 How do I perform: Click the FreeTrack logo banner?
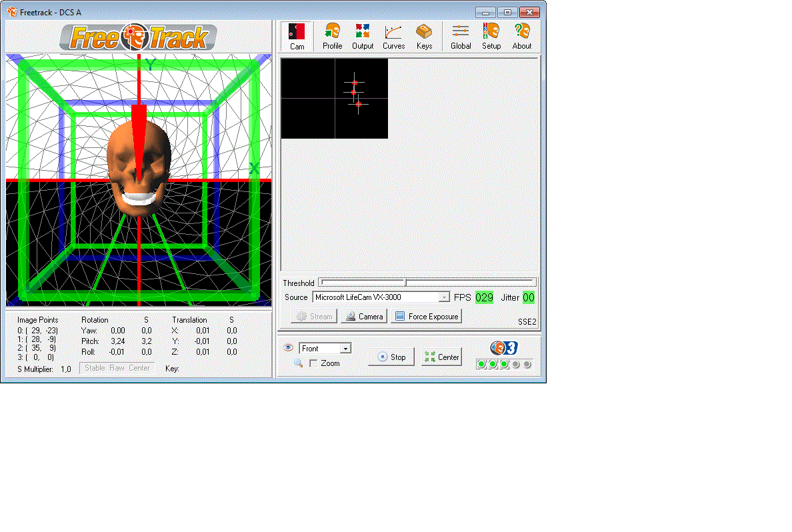pos(139,37)
